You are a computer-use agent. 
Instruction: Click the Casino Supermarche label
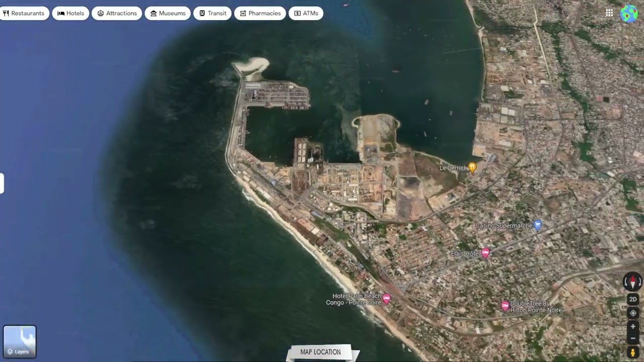click(x=504, y=226)
